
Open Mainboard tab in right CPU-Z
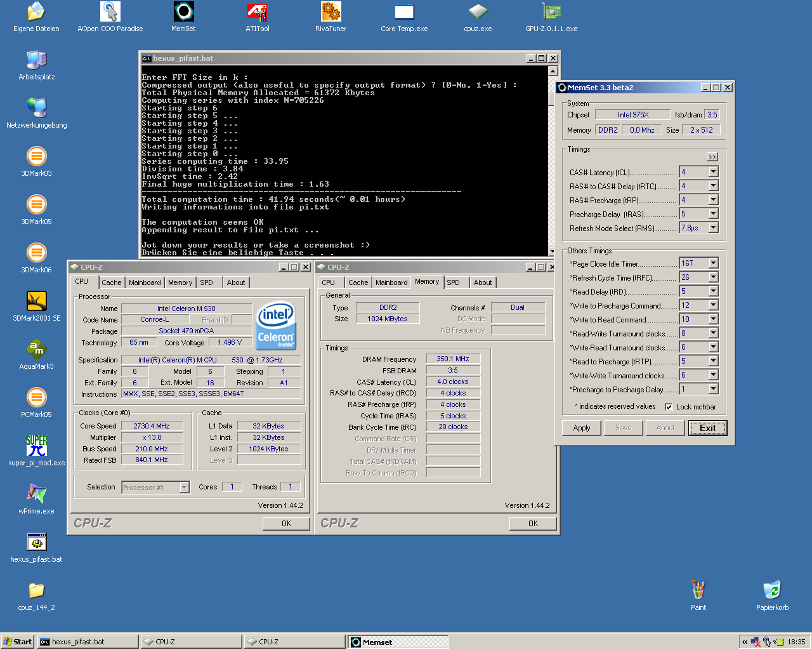[x=391, y=282]
